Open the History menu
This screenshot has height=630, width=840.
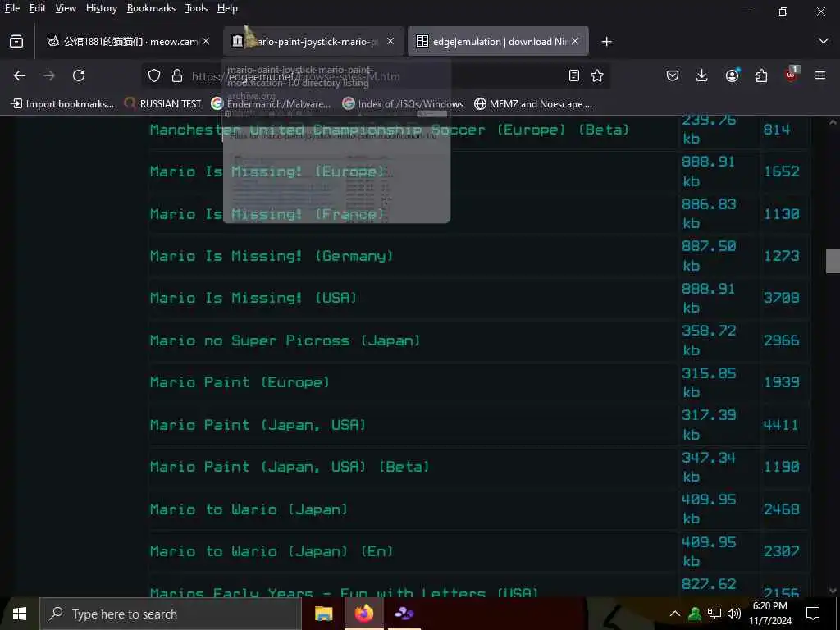point(101,8)
